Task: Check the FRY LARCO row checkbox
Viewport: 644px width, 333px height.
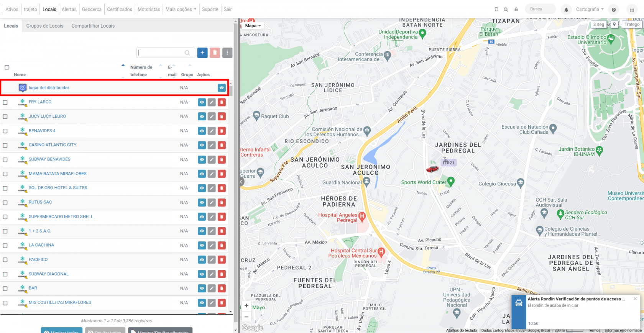Action: tap(5, 102)
